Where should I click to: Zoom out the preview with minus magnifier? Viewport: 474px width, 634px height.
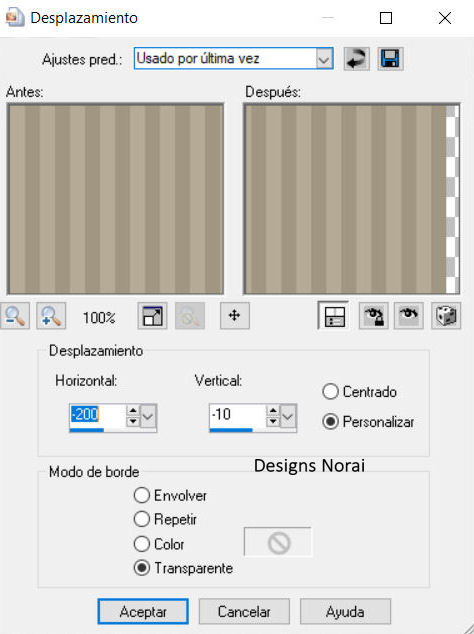(15, 316)
